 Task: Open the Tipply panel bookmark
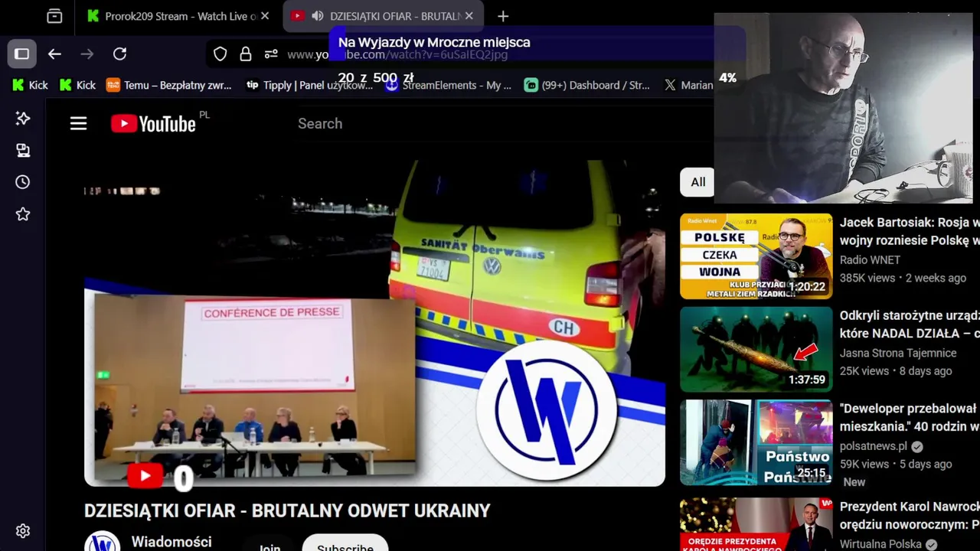point(309,85)
